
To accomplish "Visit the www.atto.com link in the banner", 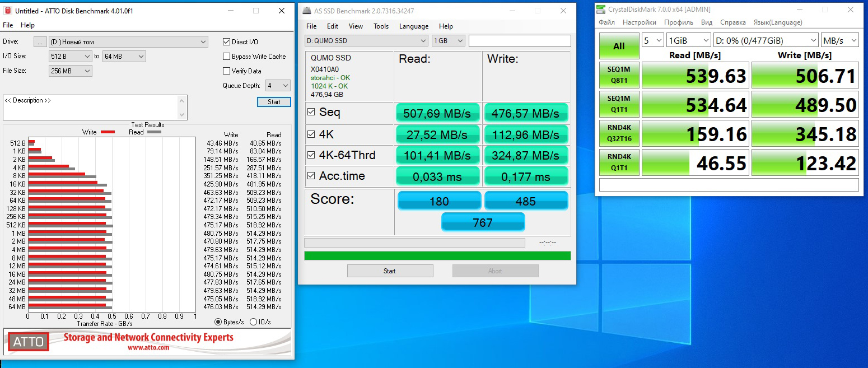I will [x=148, y=348].
